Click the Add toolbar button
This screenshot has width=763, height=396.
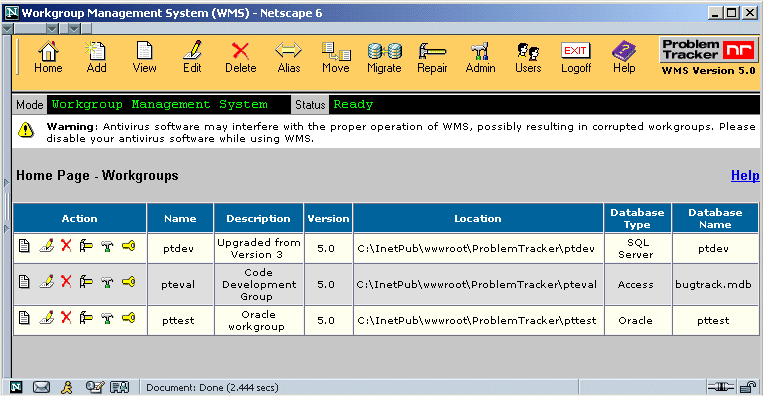coord(96,57)
